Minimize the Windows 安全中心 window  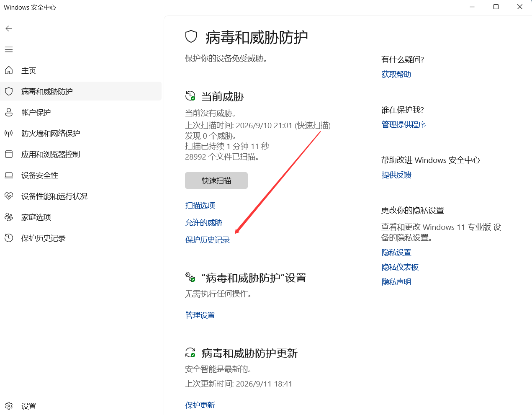[x=472, y=7]
